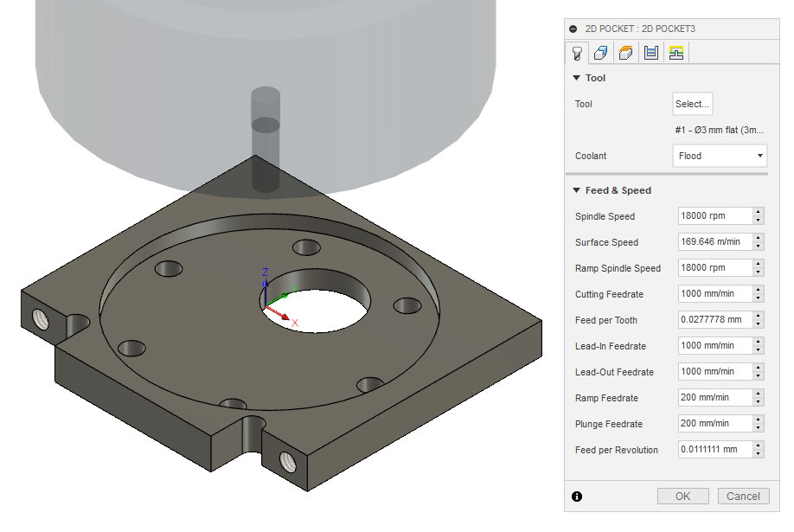Toggle operation suppression with the minus icon
The width and height of the screenshot is (794, 532).
pos(572,29)
